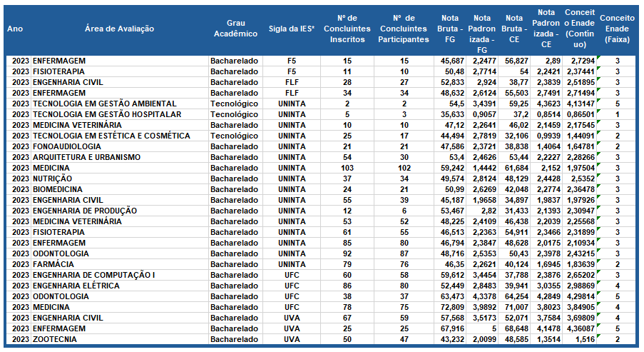This screenshot has width=644, height=352.
Task: Click the 'Nota Padronizada - FG' header
Action: point(482,34)
